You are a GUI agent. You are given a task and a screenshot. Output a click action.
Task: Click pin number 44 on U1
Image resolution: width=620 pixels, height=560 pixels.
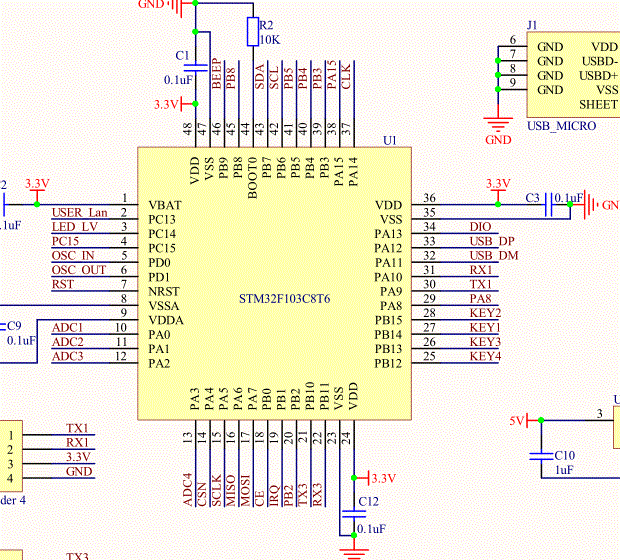245,129
